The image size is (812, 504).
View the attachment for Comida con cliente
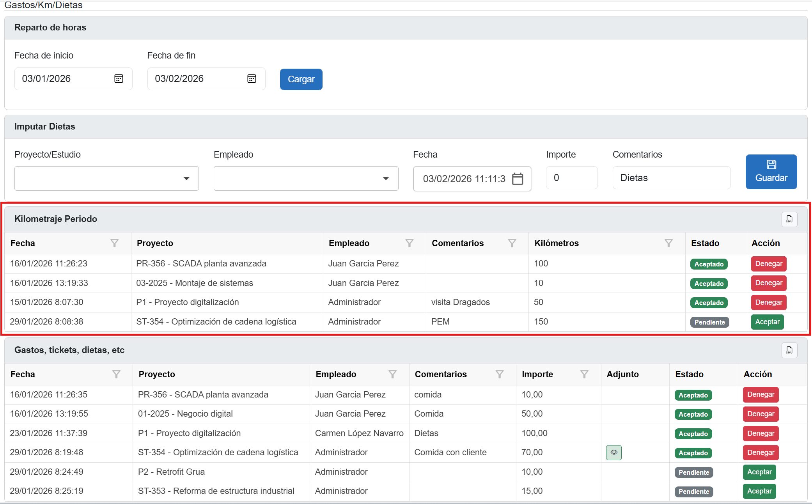pos(613,453)
